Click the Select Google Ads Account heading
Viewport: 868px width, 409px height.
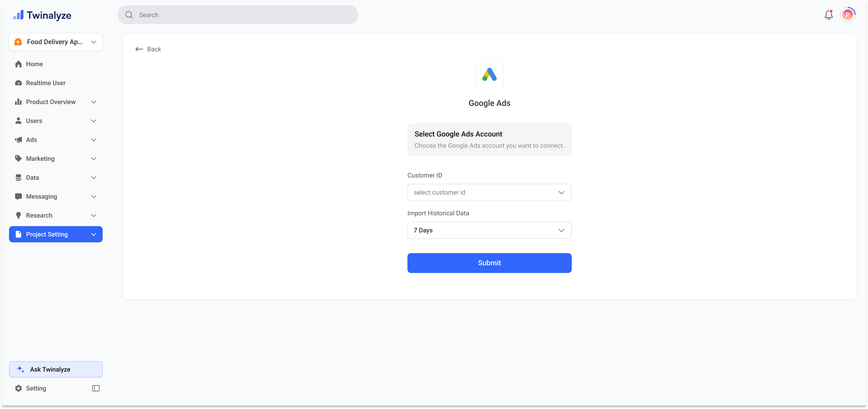tap(458, 134)
